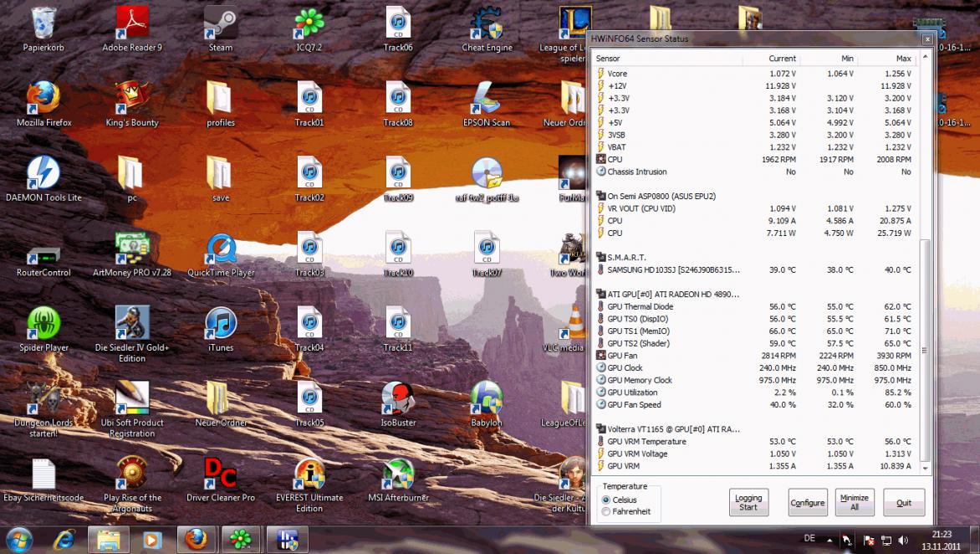Open Windows Explorer taskbar button
This screenshot has height=554, width=980.
click(x=108, y=539)
